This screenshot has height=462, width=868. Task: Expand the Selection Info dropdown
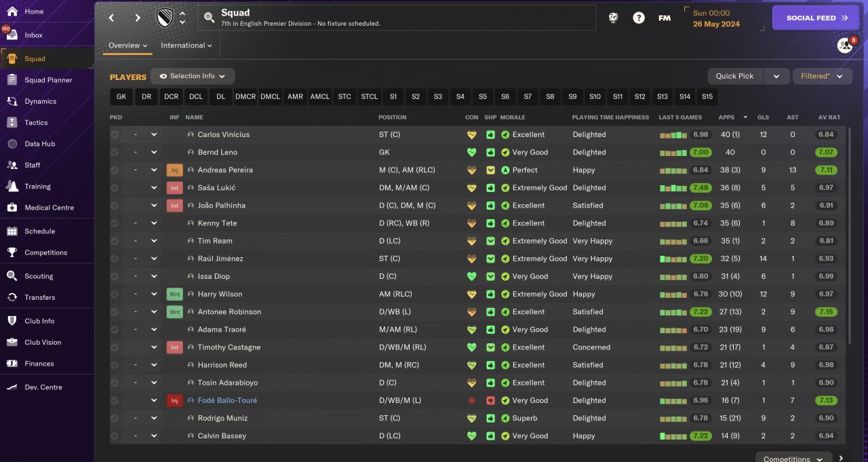(x=193, y=77)
